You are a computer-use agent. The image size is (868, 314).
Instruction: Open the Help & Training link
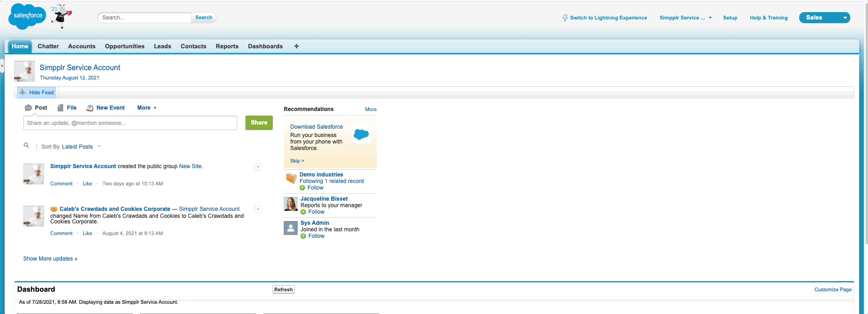click(769, 18)
